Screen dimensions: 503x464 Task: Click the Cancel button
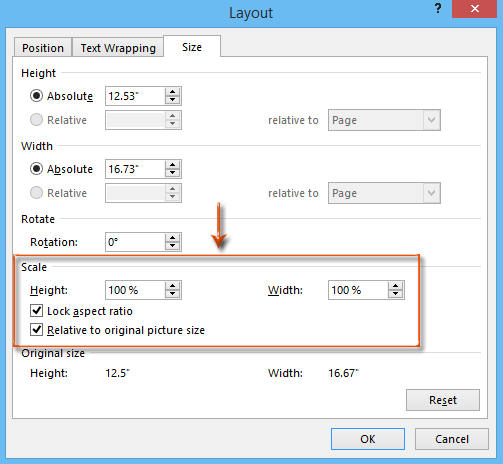click(452, 439)
